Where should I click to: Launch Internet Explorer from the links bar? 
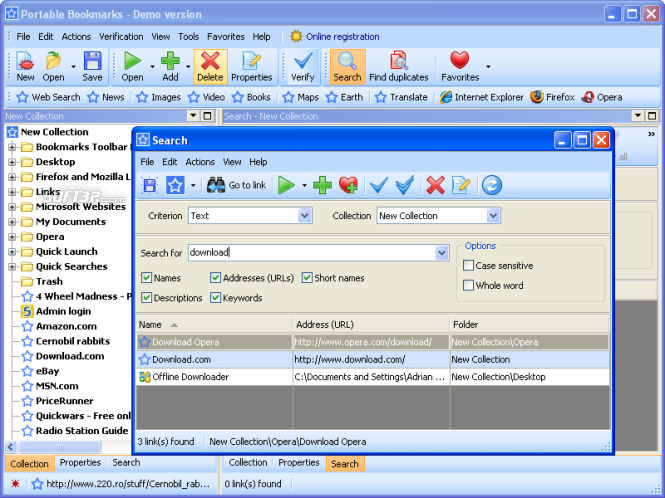pos(481,97)
